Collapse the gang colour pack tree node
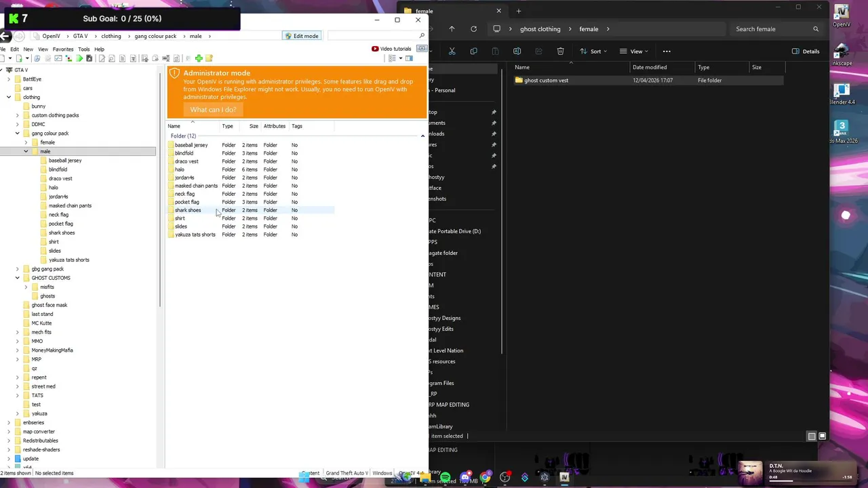868x488 pixels. 17,134
